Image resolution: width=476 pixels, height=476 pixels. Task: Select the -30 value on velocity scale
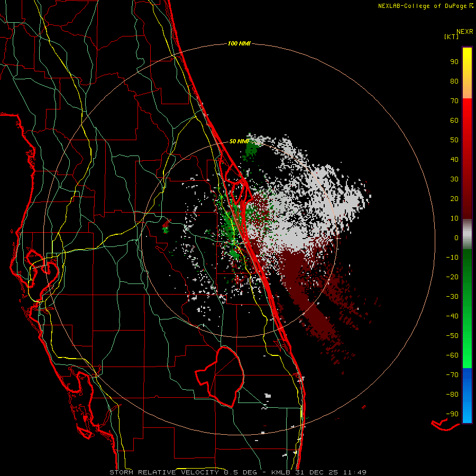tap(452, 297)
